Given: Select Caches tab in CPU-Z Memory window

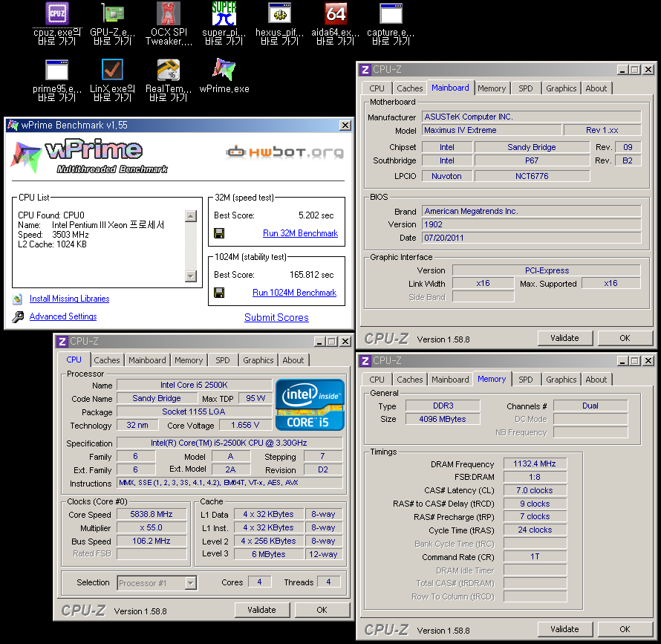Looking at the screenshot, I should 410,380.
